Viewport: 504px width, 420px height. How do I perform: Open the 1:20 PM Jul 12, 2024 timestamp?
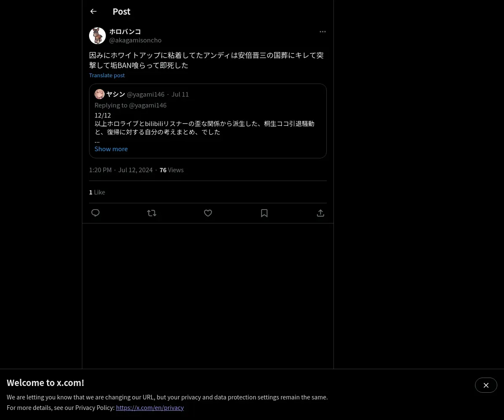tap(121, 170)
